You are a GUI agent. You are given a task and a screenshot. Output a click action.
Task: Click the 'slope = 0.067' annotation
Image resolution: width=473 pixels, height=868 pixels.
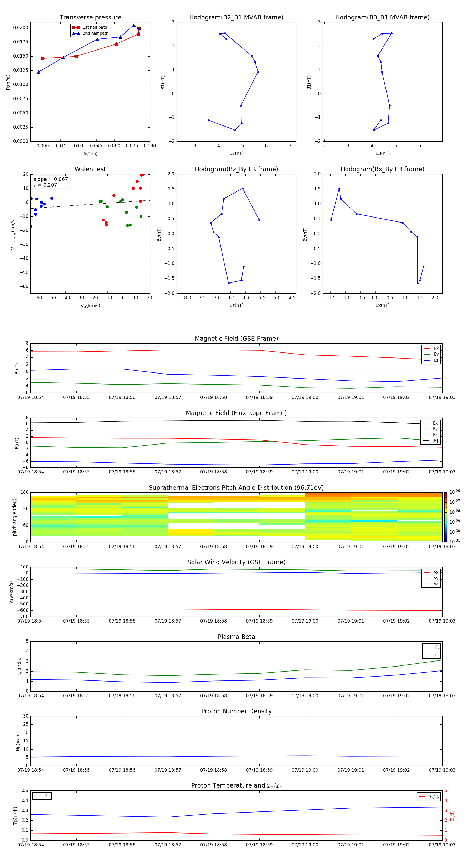[x=50, y=179]
